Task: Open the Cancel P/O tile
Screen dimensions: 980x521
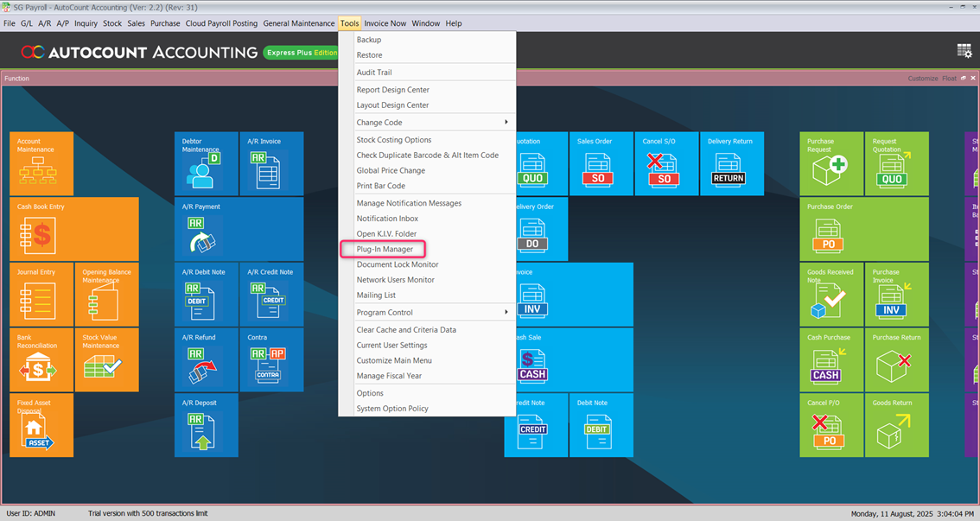Action: coord(831,425)
